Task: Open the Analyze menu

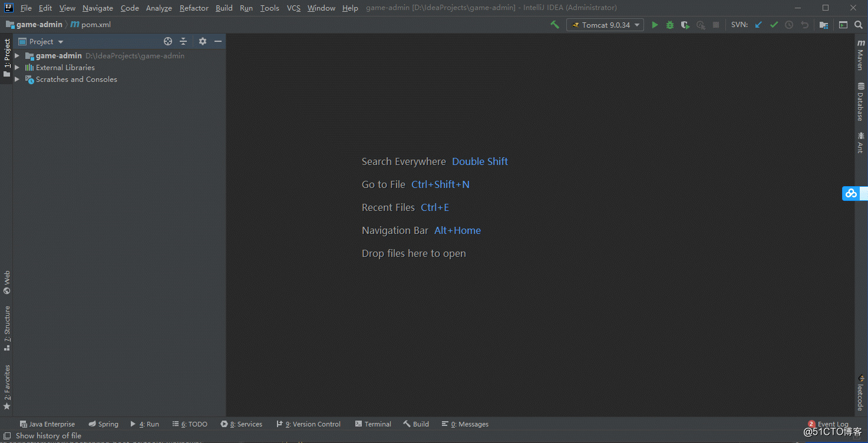Action: point(159,8)
